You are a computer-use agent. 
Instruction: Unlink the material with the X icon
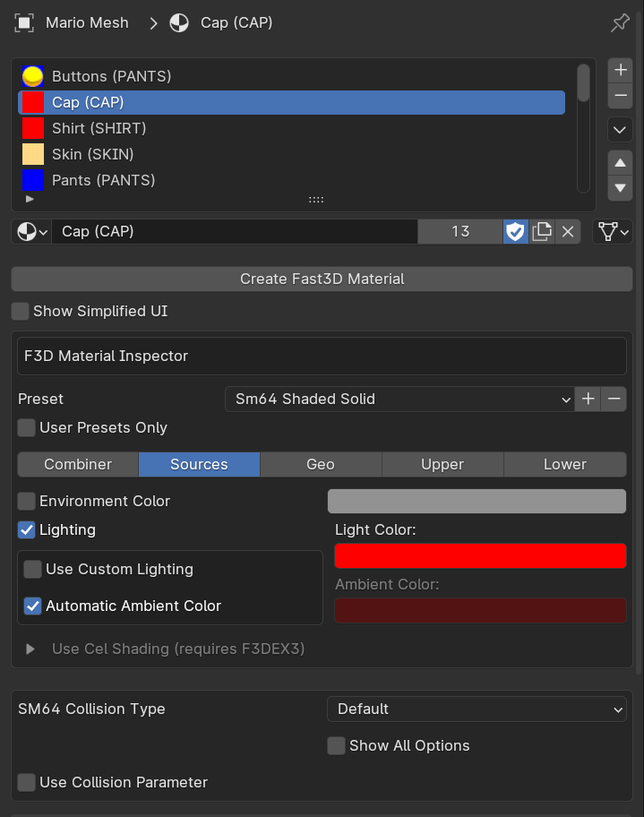coord(568,231)
